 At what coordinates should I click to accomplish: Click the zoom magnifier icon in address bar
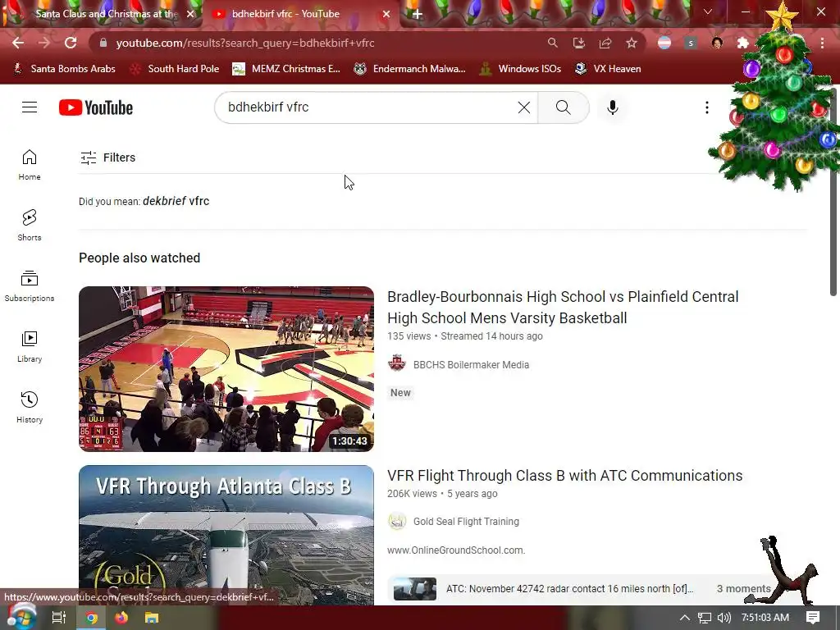(x=552, y=43)
